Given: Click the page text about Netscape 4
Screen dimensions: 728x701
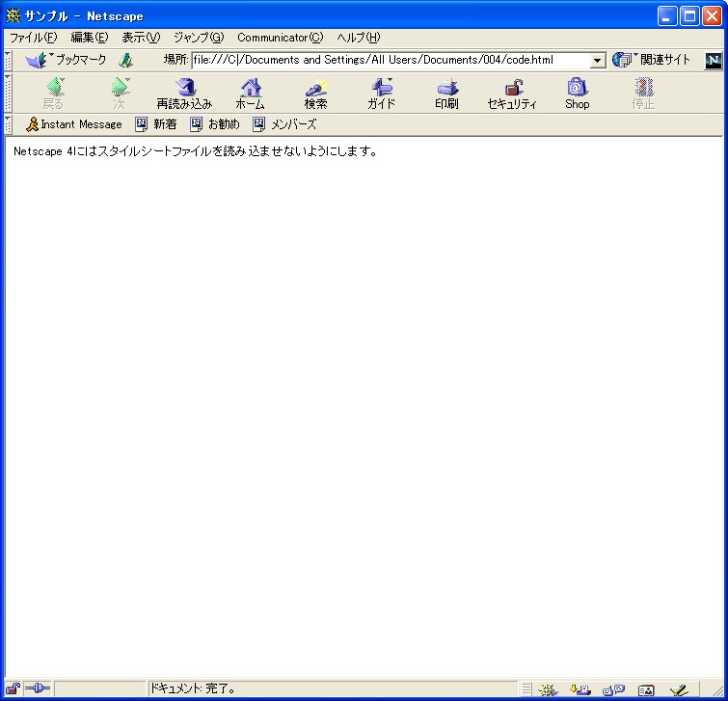Looking at the screenshot, I should click(x=195, y=151).
